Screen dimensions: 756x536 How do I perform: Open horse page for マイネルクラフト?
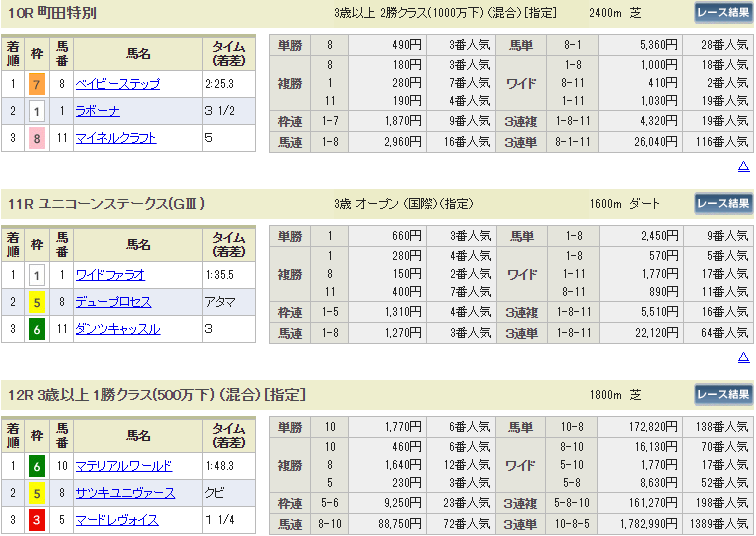point(116,138)
